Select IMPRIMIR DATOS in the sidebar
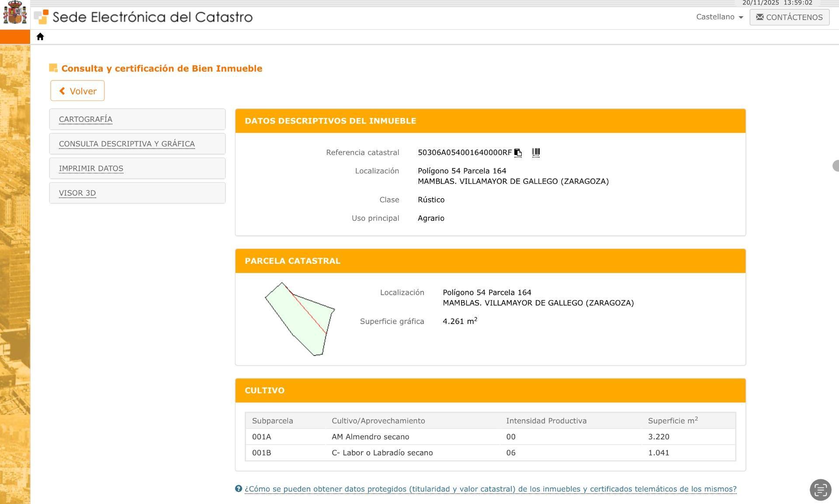The height and width of the screenshot is (504, 839). (91, 169)
